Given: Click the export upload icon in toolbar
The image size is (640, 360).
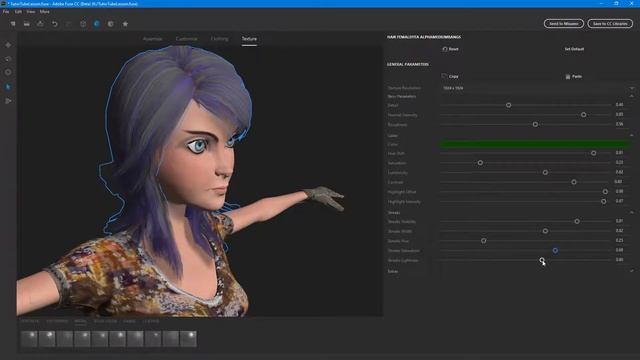Looking at the screenshot, I should pos(40,24).
